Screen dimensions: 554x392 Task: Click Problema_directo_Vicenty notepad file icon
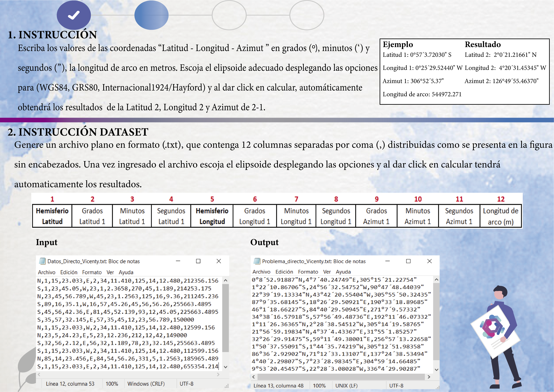(x=257, y=261)
